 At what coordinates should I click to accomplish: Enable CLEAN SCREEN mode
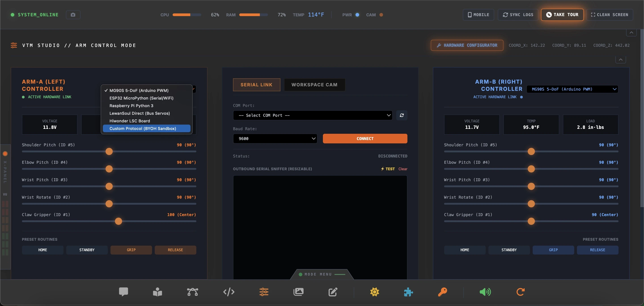pos(610,15)
